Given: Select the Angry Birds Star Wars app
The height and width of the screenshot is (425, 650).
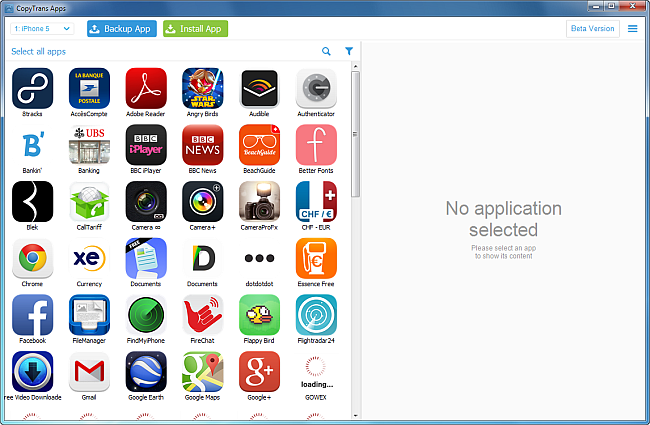Looking at the screenshot, I should tap(202, 88).
